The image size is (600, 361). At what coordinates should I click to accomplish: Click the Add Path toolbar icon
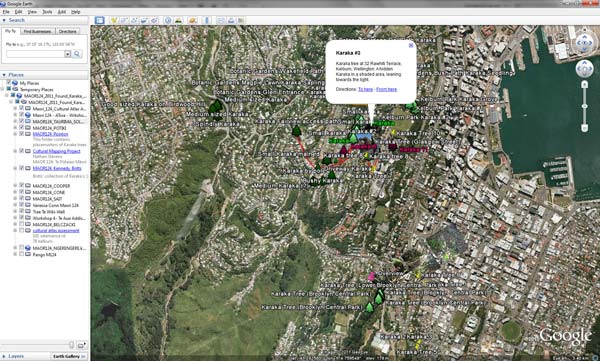click(134, 20)
